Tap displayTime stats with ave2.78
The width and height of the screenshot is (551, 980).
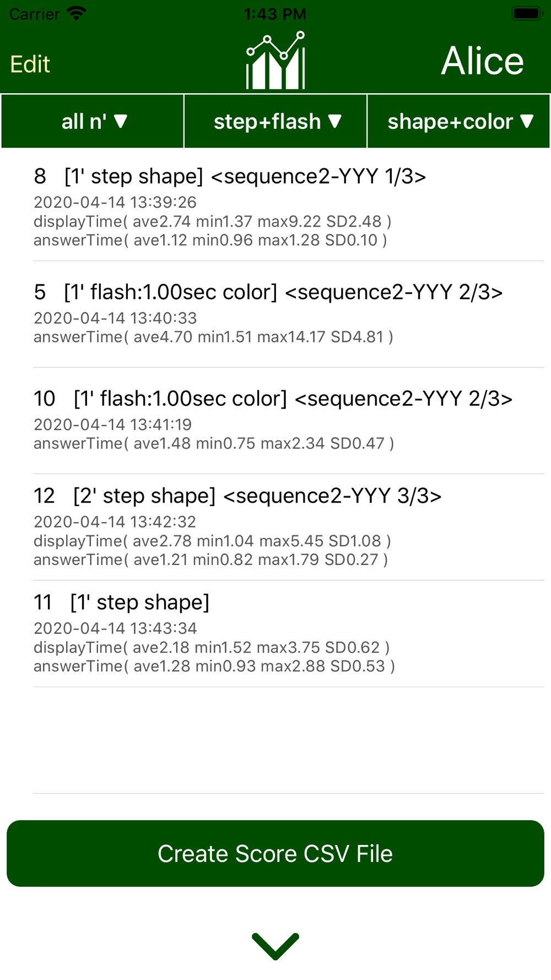coord(212,541)
